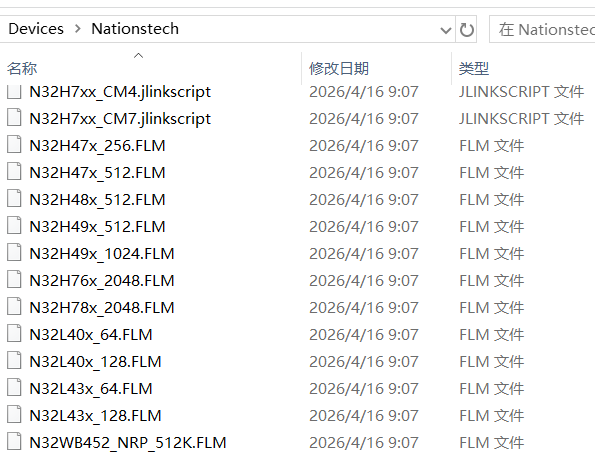Click the file icon beside N32H47x_512.FLM
The height and width of the screenshot is (460, 595).
click(x=14, y=172)
